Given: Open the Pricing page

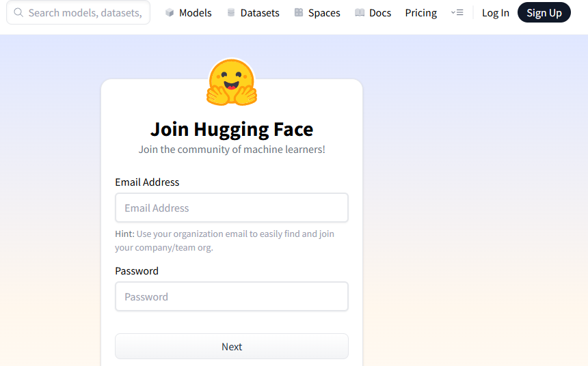Looking at the screenshot, I should click(420, 12).
